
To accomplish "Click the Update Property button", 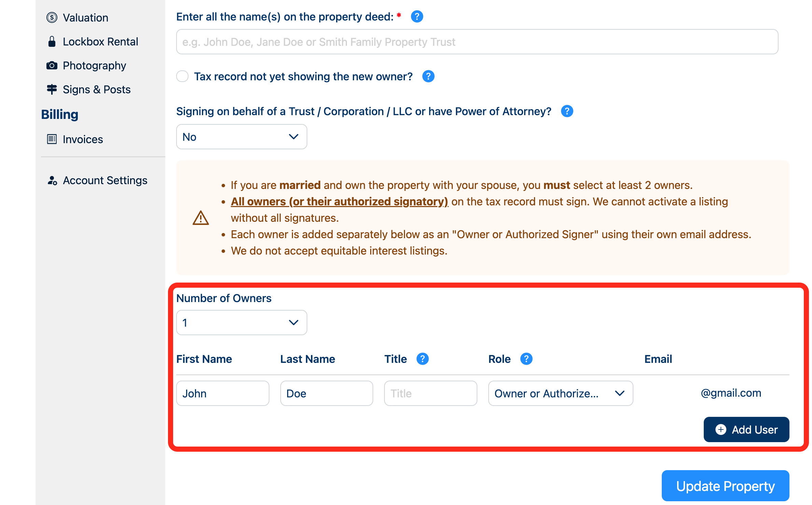I will click(725, 486).
